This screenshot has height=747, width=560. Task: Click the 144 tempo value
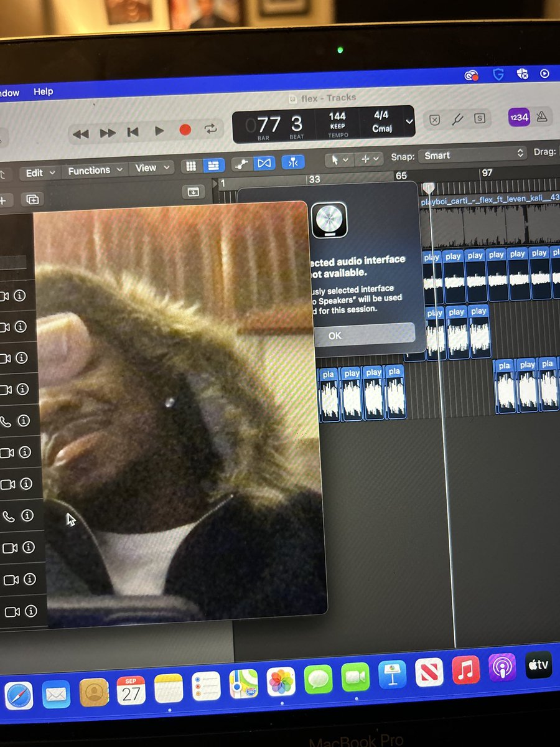337,116
